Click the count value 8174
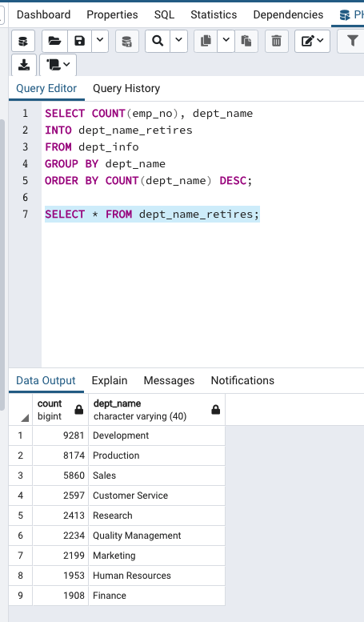Image resolution: width=364 pixels, height=622 pixels. pos(60,455)
